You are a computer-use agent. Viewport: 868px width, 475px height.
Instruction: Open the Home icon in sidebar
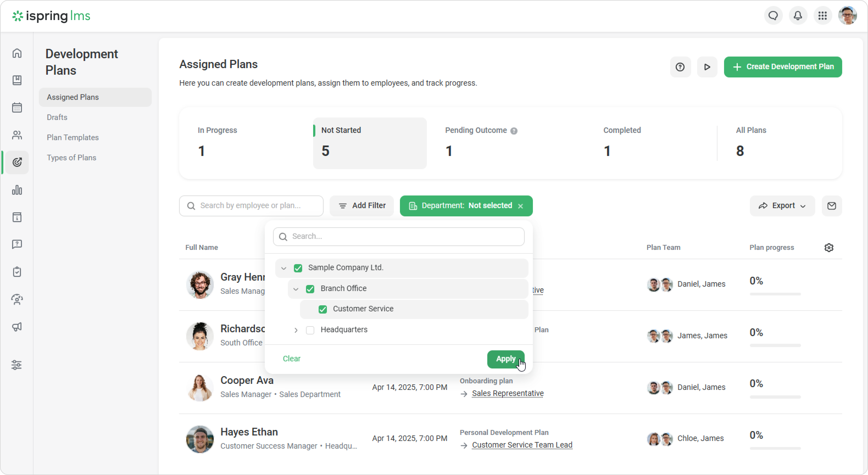[x=17, y=53]
